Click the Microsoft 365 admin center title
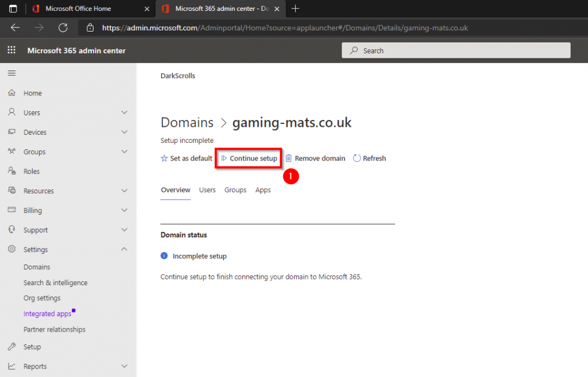 (x=76, y=50)
